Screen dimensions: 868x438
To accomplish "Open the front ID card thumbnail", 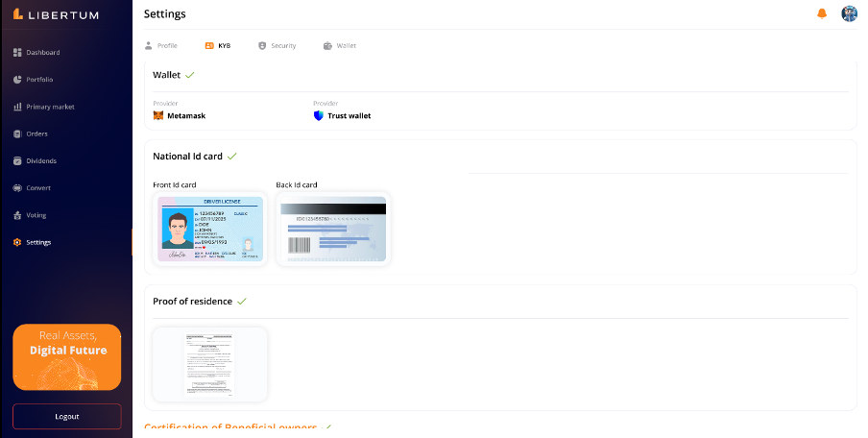I will 210,229.
